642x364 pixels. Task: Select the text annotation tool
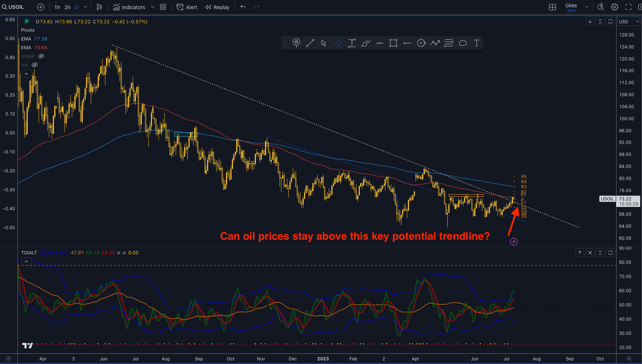point(476,43)
